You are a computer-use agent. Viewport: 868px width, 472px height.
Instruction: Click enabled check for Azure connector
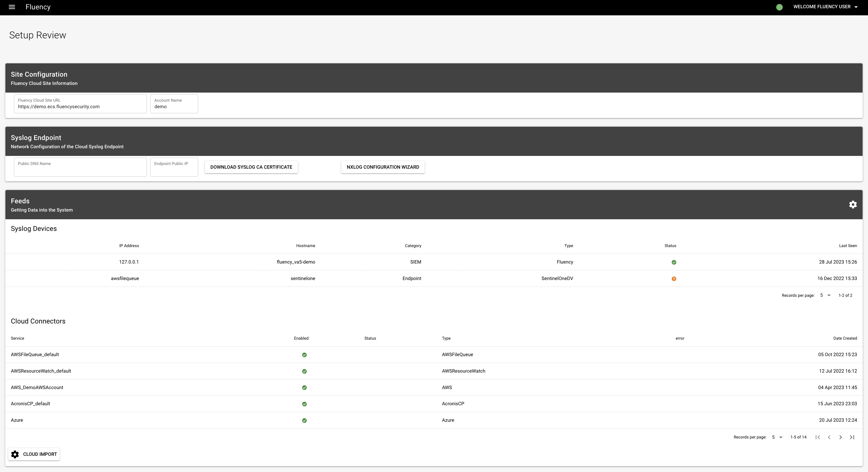304,421
